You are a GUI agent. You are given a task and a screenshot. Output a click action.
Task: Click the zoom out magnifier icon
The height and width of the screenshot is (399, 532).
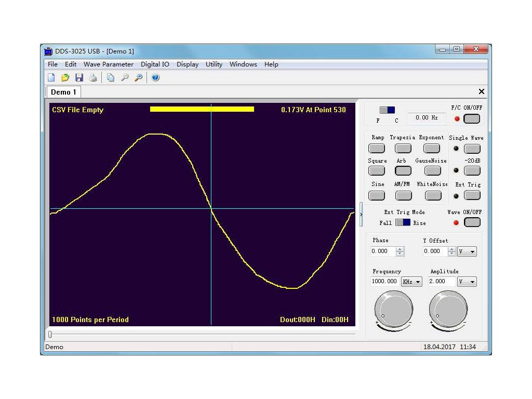click(125, 78)
